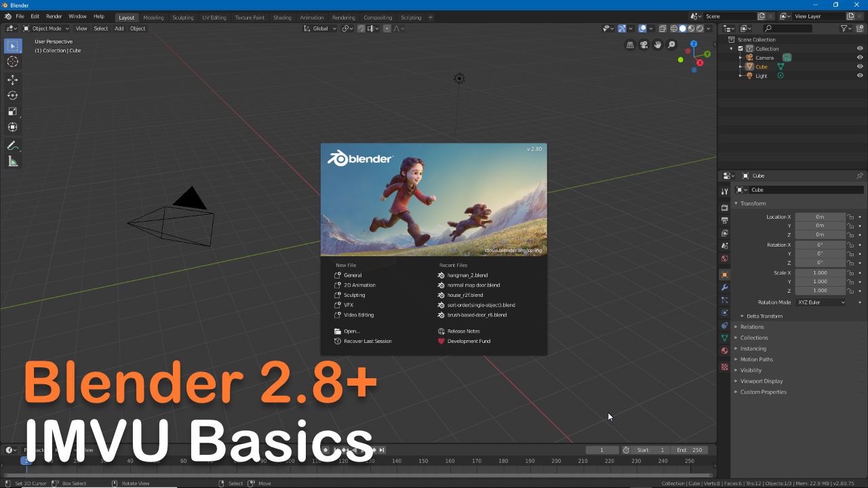Uncheck the Collection checkbox
Screen dimensions: 868x488
741,49
